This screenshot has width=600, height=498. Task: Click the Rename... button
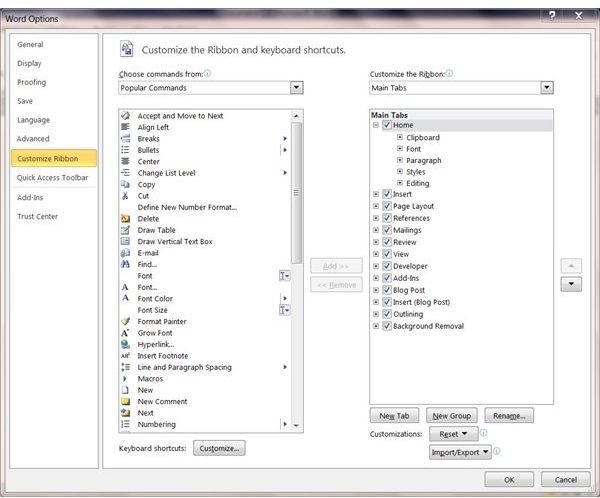coord(509,415)
